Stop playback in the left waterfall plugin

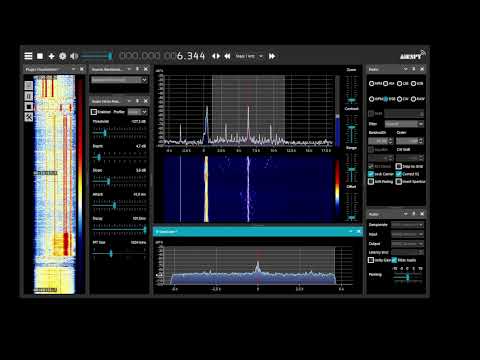29,107
